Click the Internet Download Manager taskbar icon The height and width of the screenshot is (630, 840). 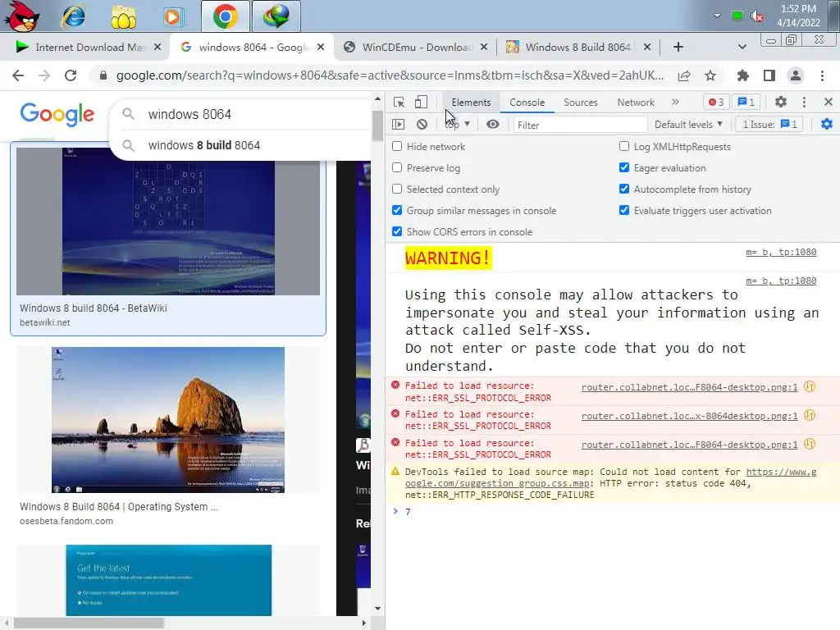pyautogui.click(x=276, y=16)
